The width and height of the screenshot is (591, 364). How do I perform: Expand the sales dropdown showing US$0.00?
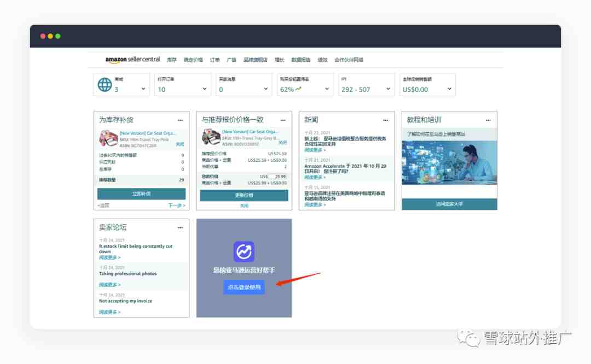pos(449,89)
